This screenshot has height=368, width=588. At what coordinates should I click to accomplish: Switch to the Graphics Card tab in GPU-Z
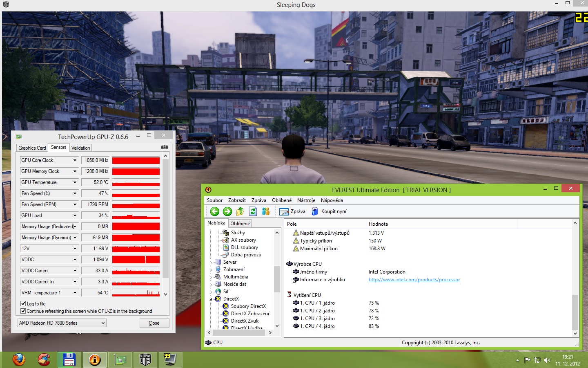[32, 148]
